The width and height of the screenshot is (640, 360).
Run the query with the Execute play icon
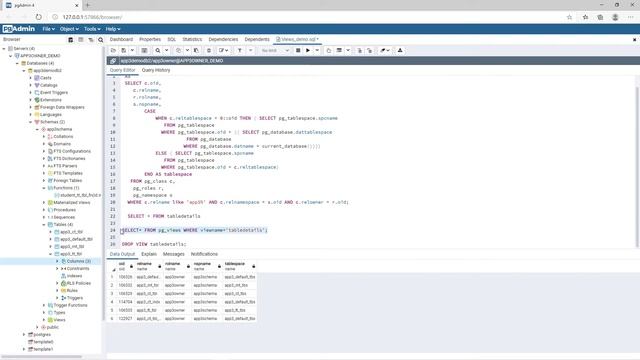click(x=308, y=50)
